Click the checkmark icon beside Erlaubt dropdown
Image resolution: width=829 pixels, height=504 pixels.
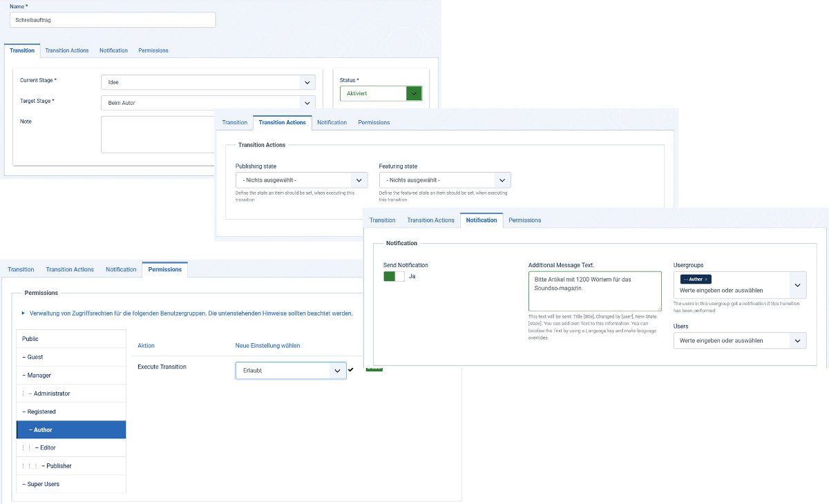(x=351, y=370)
